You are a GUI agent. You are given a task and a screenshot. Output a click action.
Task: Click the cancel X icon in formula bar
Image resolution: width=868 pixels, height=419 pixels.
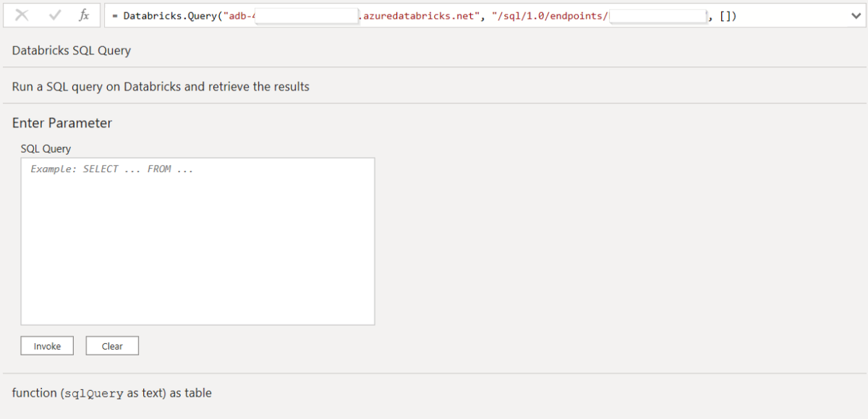(22, 15)
